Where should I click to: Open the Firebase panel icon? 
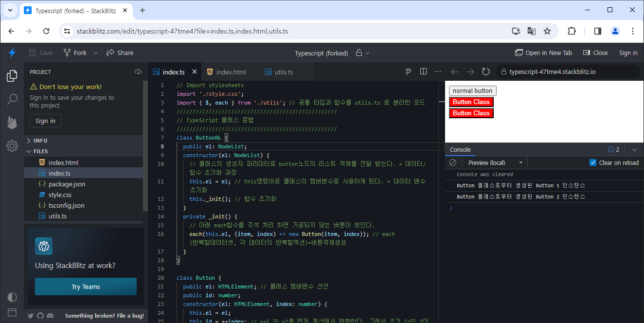pos(12,122)
